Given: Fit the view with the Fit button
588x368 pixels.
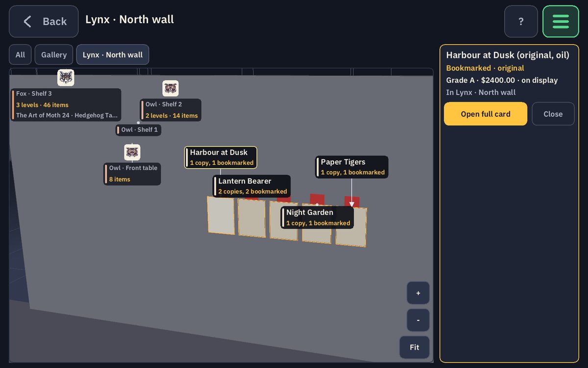Looking at the screenshot, I should pos(415,347).
